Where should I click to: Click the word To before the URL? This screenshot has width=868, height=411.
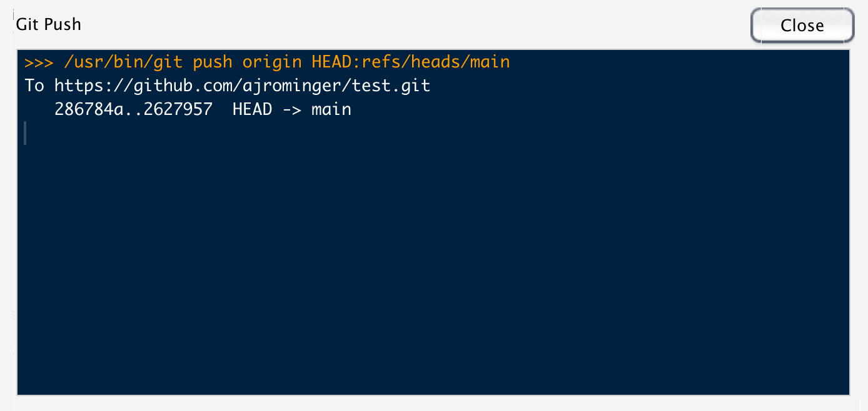point(34,86)
